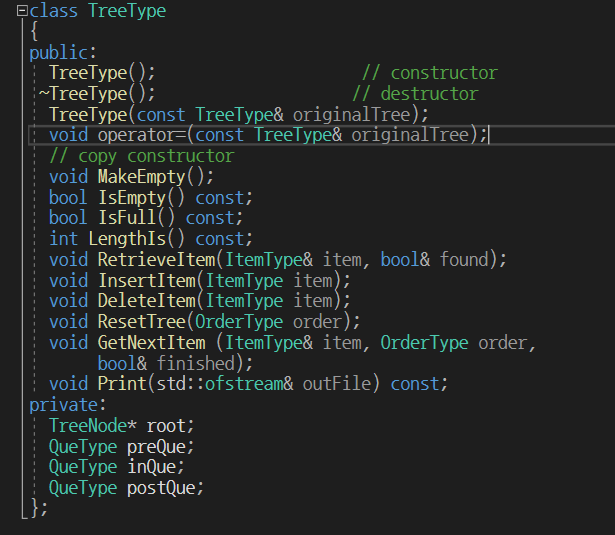Click 'OrderType' in the ResetTree declaration
Viewport: 615px width, 535px height.
tap(239, 322)
